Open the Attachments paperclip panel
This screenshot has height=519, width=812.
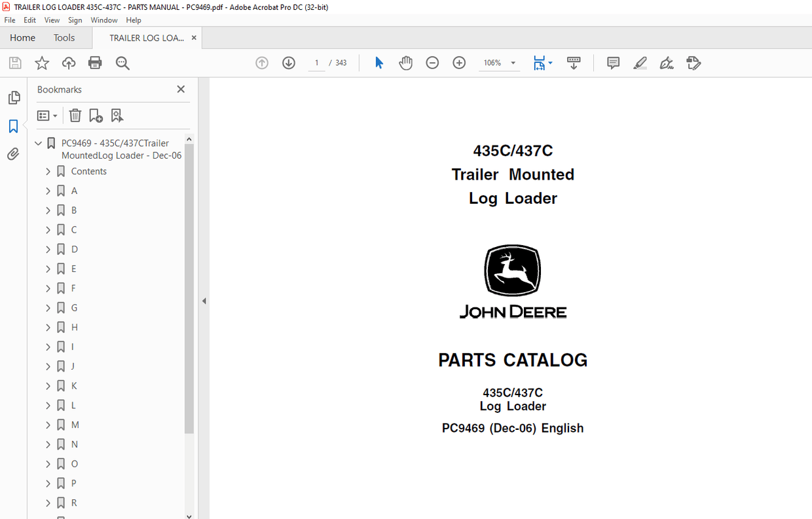(x=13, y=154)
